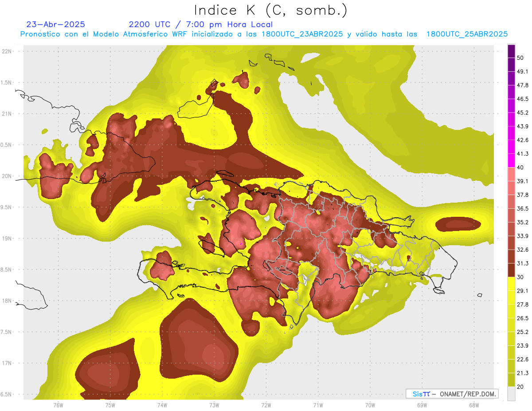Screen dimensions: 532x411
Task: Click the color bar label "47.8"
Action: click(523, 85)
